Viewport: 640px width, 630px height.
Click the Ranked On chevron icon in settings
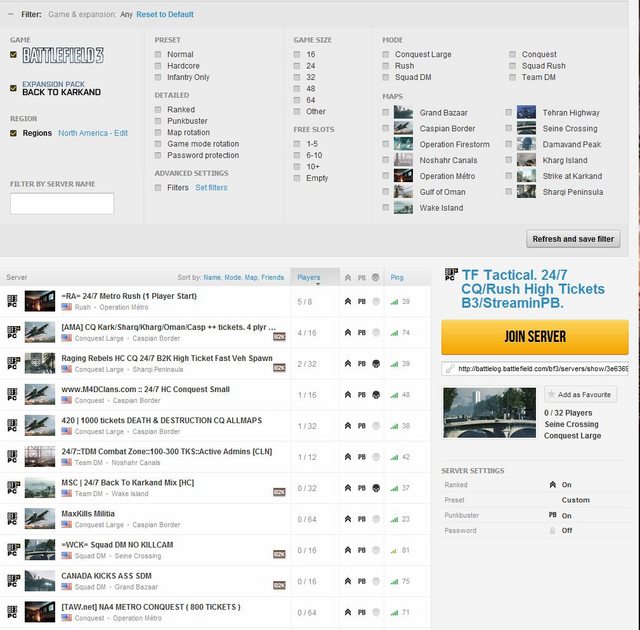pyautogui.click(x=553, y=485)
